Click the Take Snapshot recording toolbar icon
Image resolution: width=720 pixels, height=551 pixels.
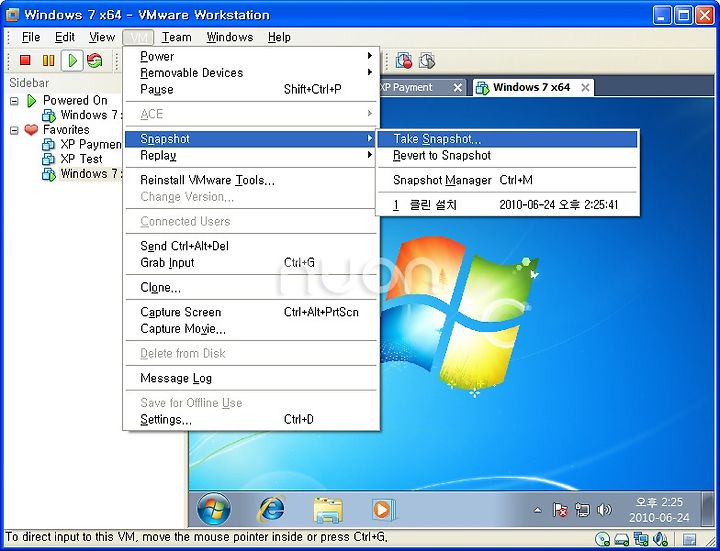(x=404, y=60)
